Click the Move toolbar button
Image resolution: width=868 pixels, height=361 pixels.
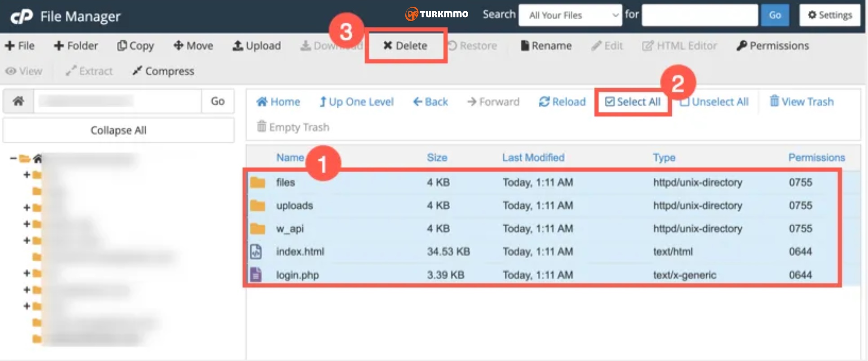(x=193, y=46)
